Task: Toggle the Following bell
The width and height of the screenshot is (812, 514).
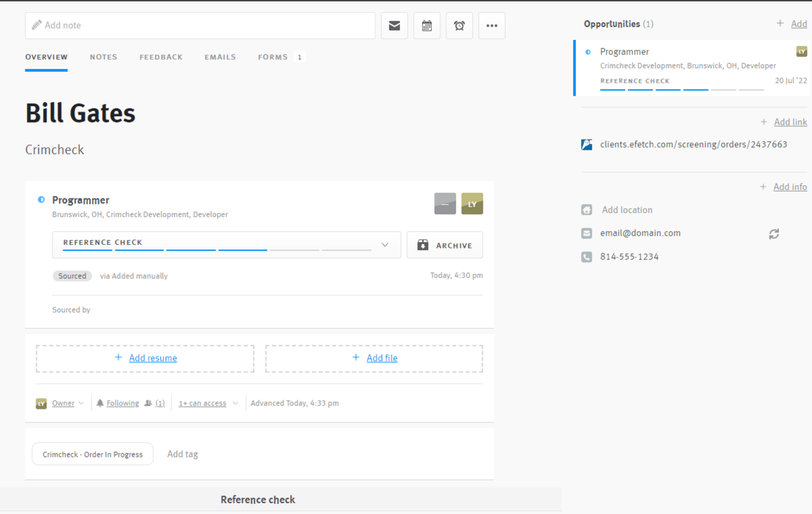Action: [100, 403]
